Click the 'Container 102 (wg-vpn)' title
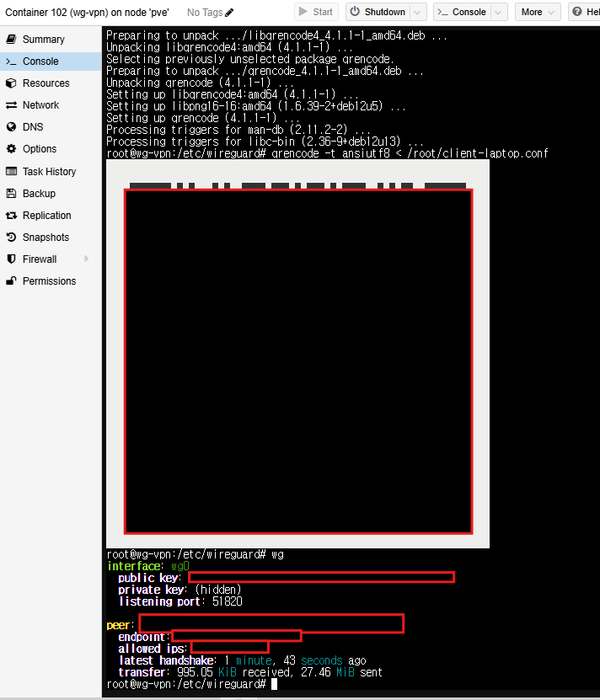Viewport: 600px width, 700px height. coord(87,13)
